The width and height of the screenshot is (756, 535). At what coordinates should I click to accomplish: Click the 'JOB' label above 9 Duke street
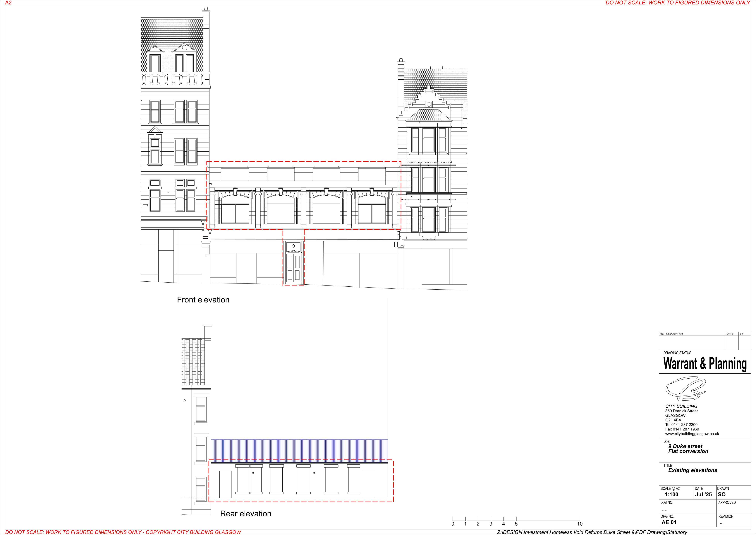pos(666,441)
